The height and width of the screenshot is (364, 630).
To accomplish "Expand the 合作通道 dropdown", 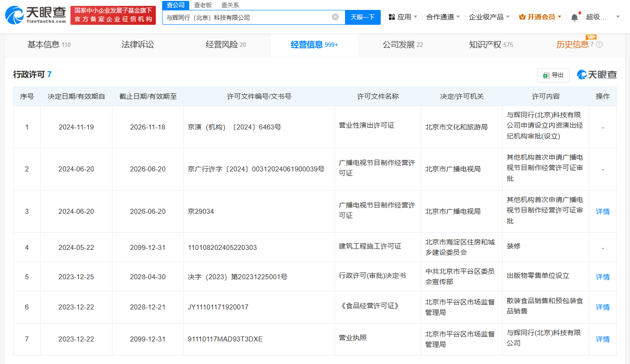I will tap(443, 17).
